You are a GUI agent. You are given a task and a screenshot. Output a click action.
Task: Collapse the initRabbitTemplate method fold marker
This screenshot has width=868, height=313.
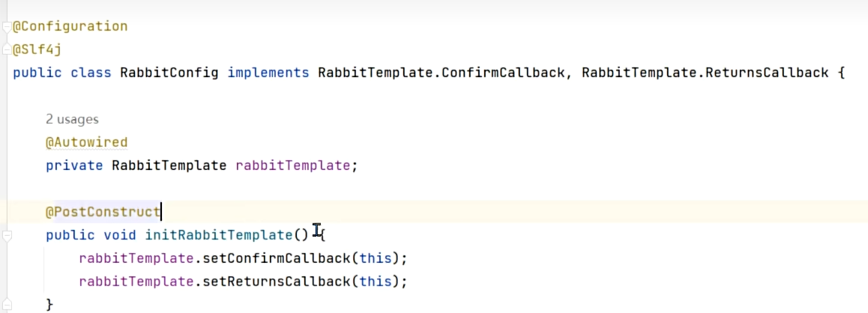point(7,236)
